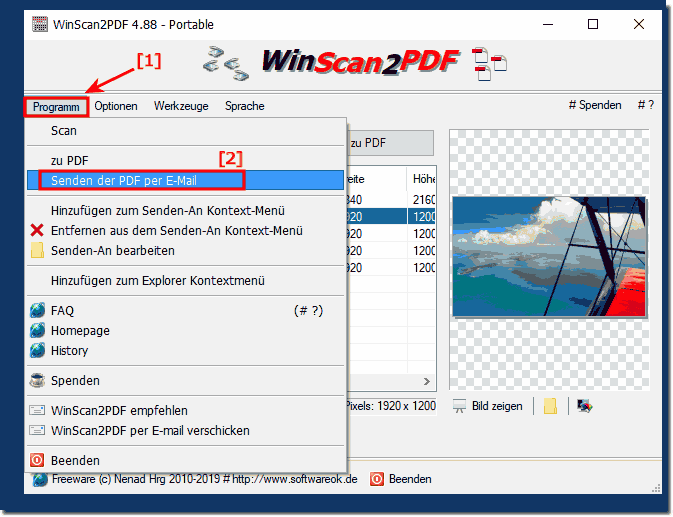The width and height of the screenshot is (673, 517).
Task: Open the Sprache menu
Action: pyautogui.click(x=245, y=106)
